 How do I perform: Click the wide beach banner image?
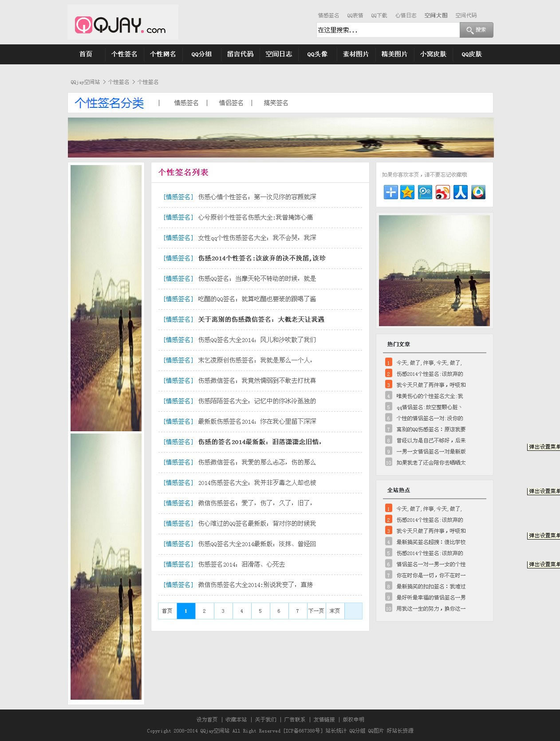[x=281, y=138]
